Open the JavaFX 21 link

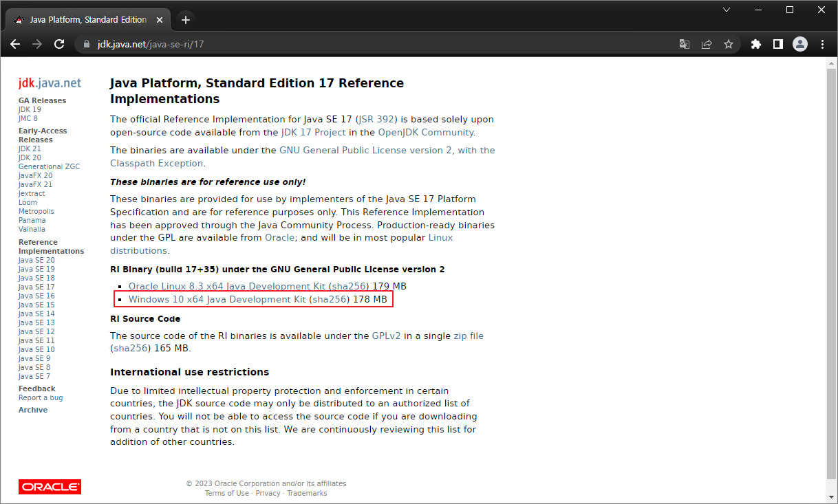point(35,184)
